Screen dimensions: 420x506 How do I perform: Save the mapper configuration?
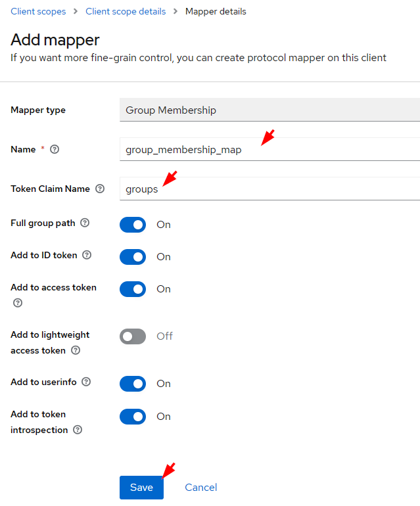pos(141,488)
